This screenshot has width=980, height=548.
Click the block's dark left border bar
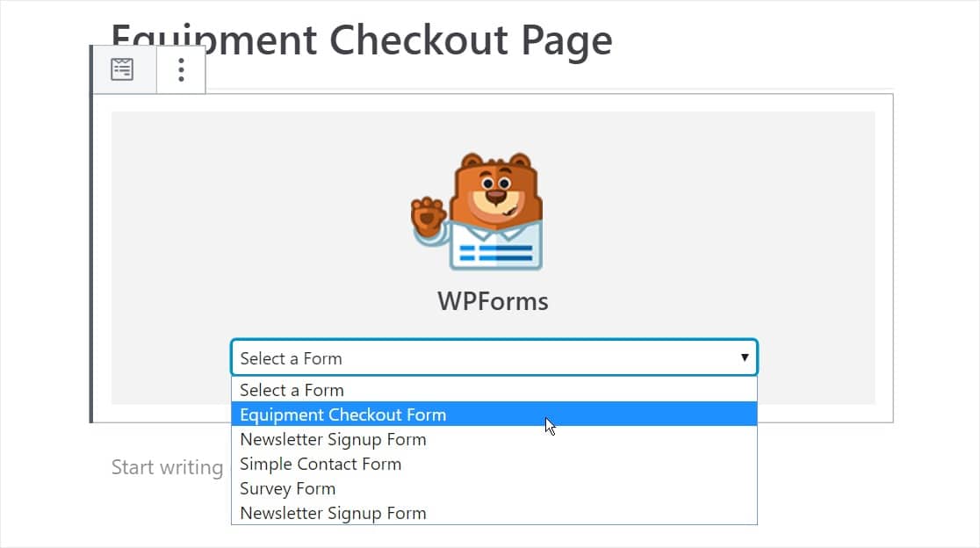pos(91,263)
